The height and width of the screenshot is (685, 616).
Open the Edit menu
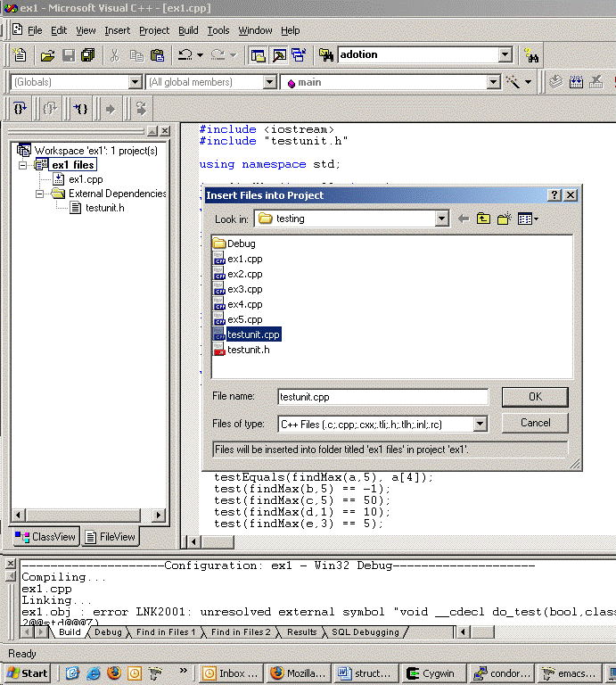59,30
